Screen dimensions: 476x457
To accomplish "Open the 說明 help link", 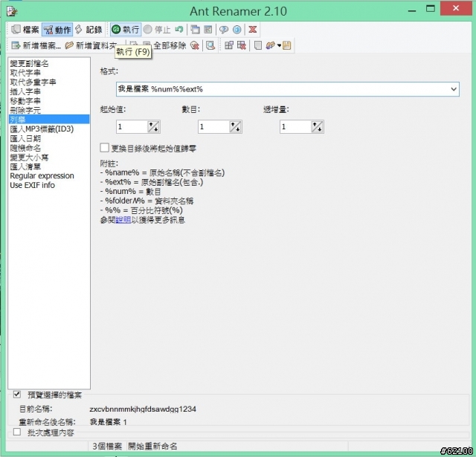I will coord(123,220).
